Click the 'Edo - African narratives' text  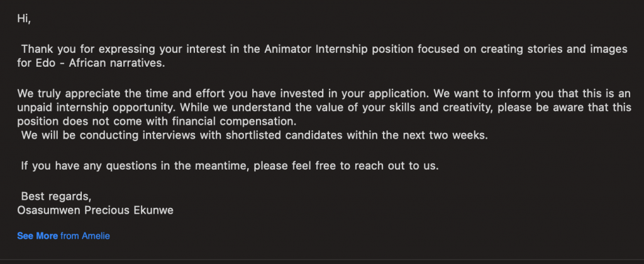[x=91, y=64]
